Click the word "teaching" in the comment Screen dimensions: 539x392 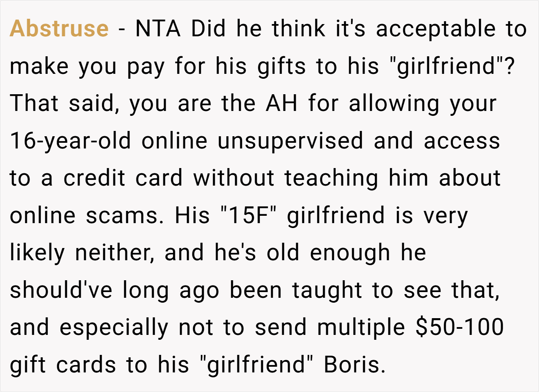point(332,179)
